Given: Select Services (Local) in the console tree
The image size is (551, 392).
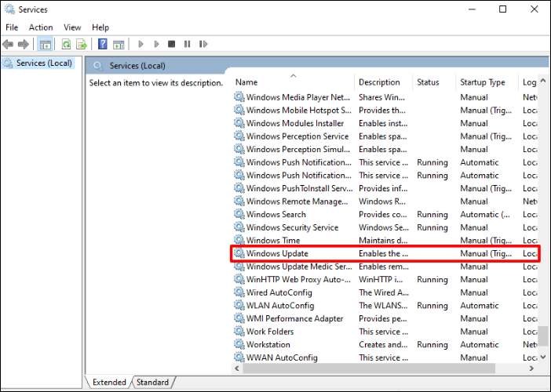Looking at the screenshot, I should click(x=43, y=63).
